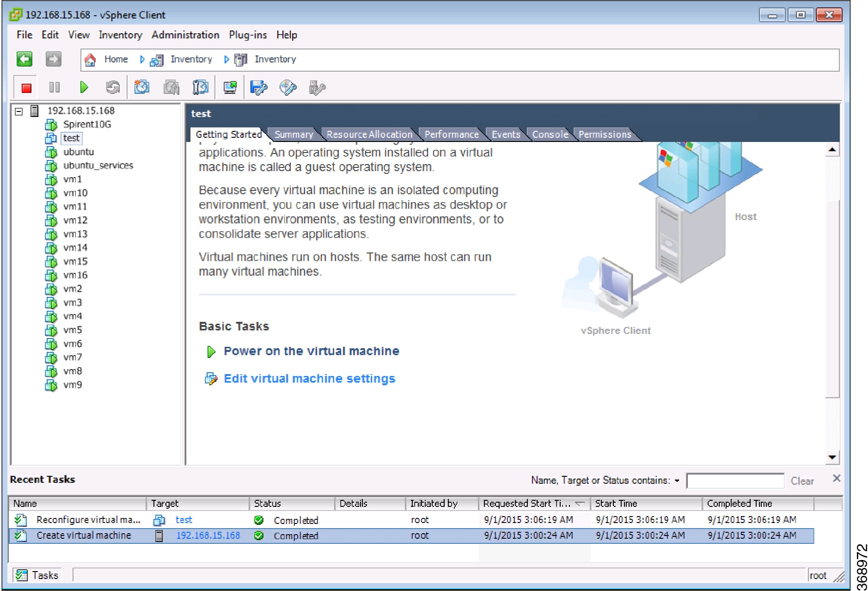Click the scroll up arrow in content pane
Viewport: 868px width, 591px height.
pyautogui.click(x=832, y=149)
